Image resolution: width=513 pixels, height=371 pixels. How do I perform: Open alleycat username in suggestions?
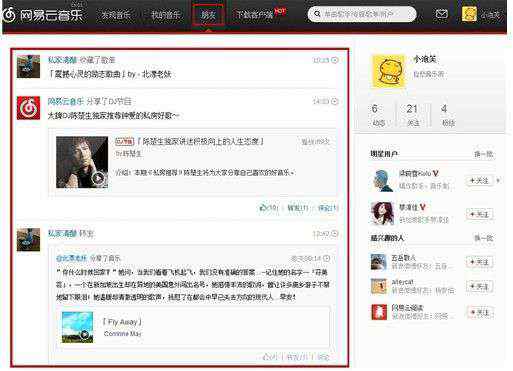pos(402,282)
